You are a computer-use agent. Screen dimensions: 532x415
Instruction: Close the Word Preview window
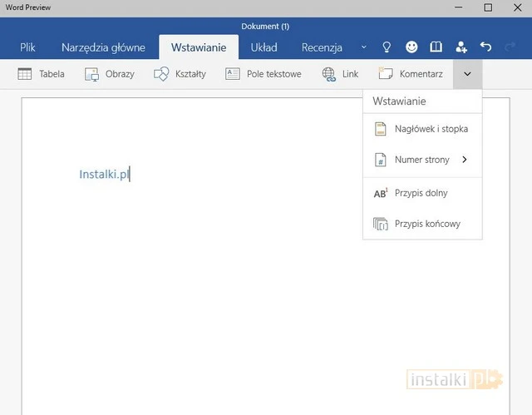pyautogui.click(x=517, y=7)
